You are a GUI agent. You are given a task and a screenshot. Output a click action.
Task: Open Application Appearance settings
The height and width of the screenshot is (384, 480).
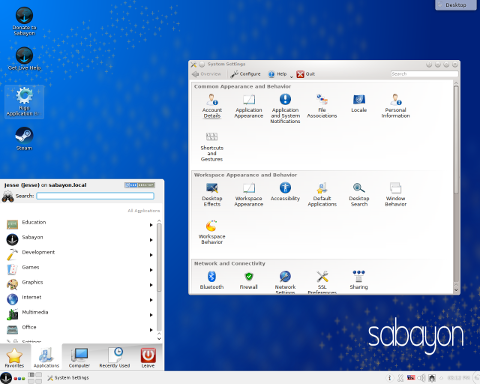(x=249, y=106)
